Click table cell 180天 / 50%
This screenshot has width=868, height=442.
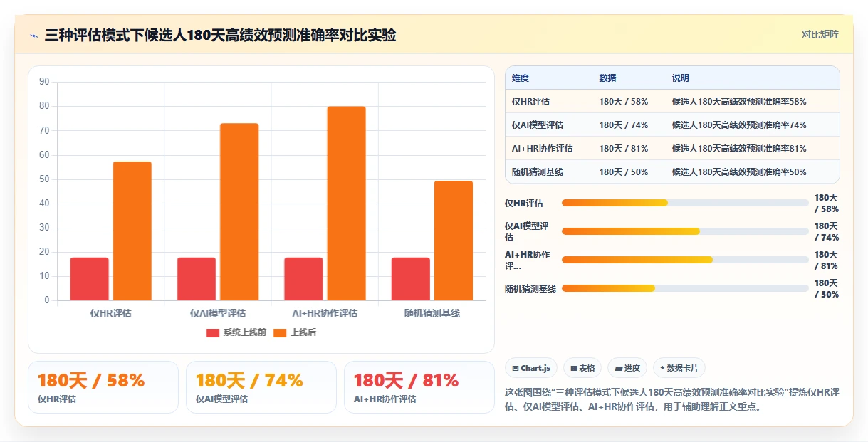[x=624, y=172]
